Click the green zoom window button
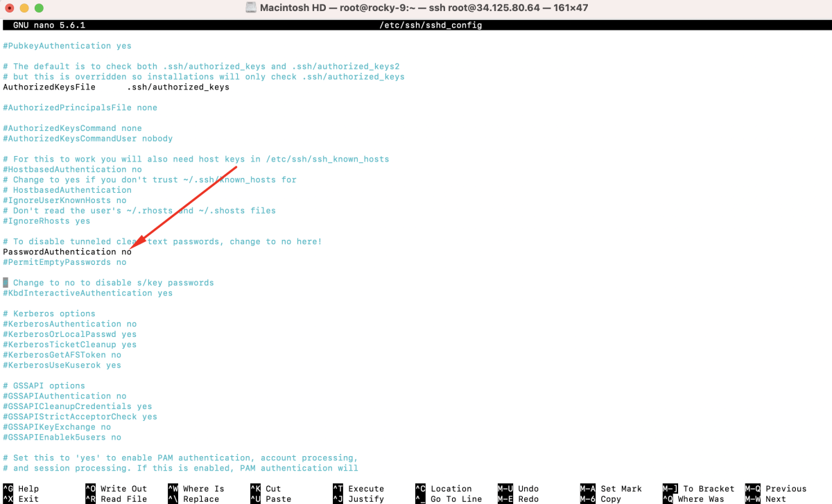Screen dimensions: 832x504 tap(38, 8)
